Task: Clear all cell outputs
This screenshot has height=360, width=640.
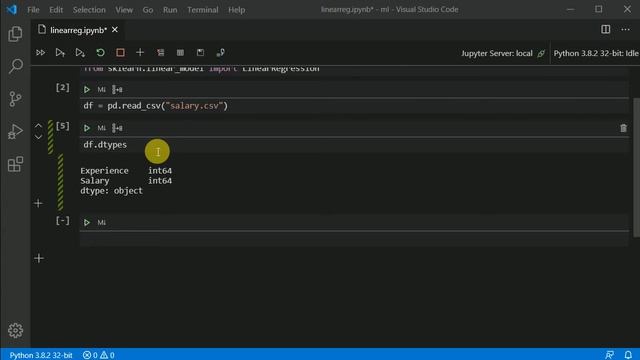Action: pos(160,53)
